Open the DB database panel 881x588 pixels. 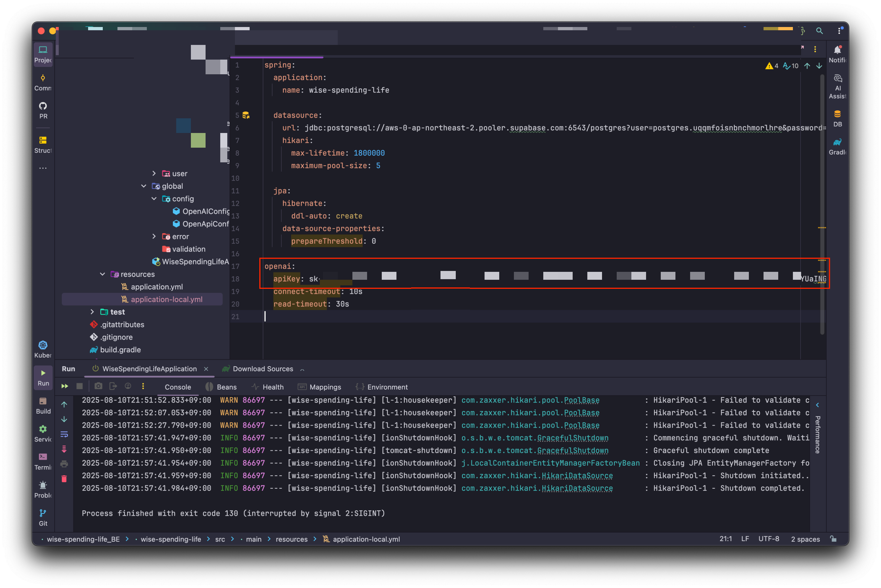pos(837,119)
